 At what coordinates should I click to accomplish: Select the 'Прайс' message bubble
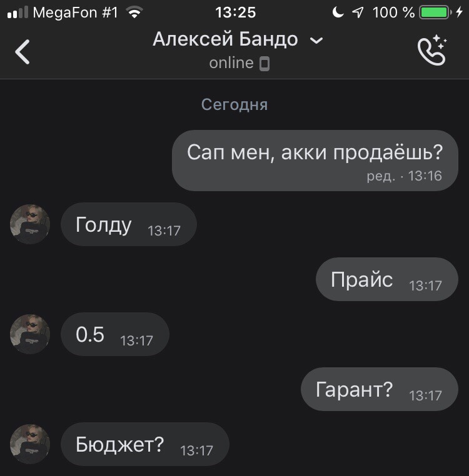[387, 279]
